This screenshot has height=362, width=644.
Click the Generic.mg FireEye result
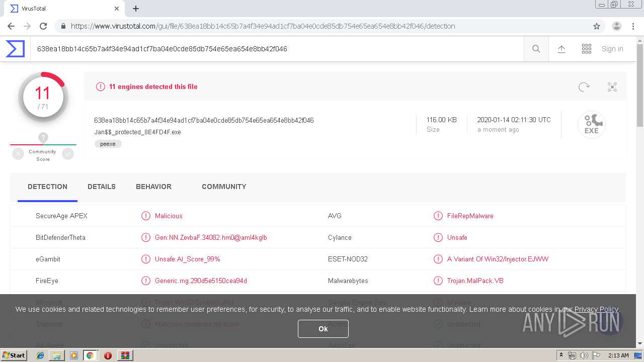(201, 281)
